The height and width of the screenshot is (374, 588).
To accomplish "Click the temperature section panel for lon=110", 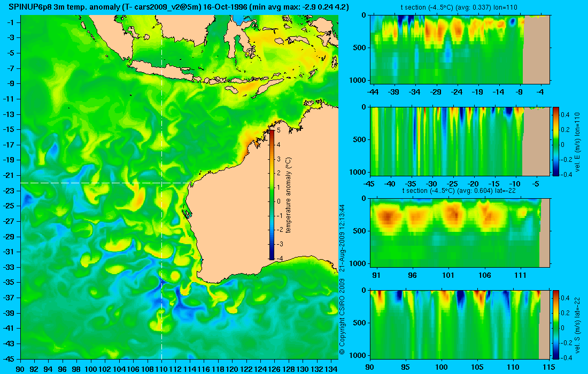I will (x=460, y=50).
